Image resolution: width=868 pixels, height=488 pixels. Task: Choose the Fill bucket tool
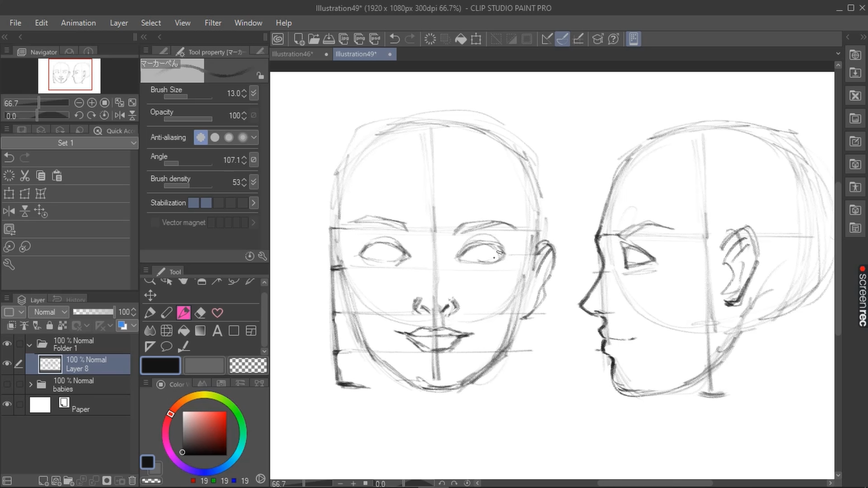(184, 330)
